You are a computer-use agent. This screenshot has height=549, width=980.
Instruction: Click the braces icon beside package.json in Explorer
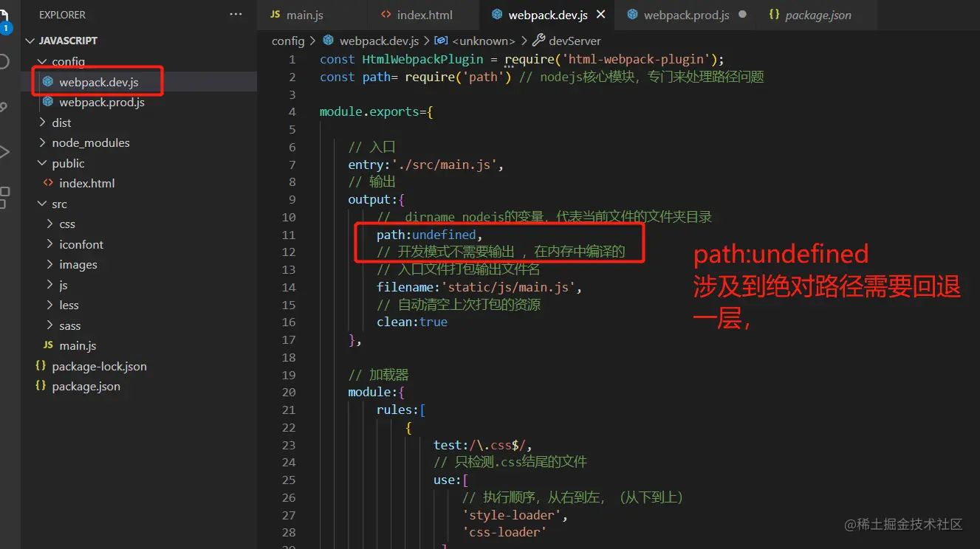point(41,386)
